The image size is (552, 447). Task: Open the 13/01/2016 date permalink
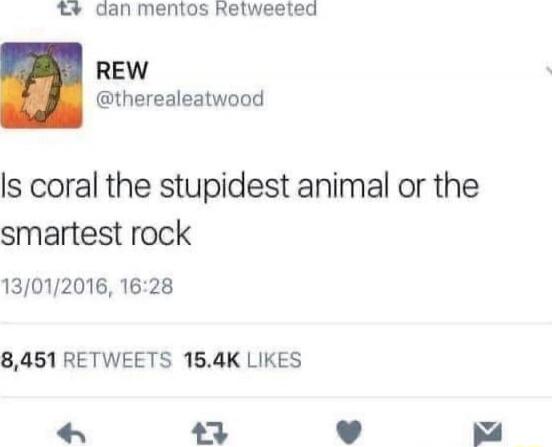point(55,286)
